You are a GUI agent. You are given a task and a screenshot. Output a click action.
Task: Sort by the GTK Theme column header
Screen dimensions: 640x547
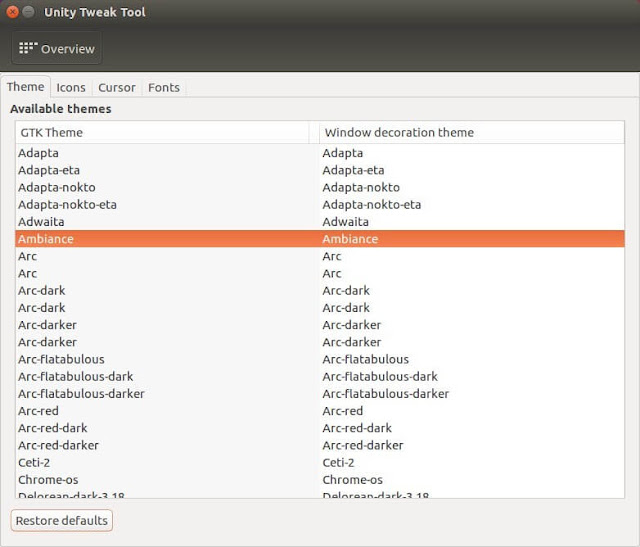(162, 132)
